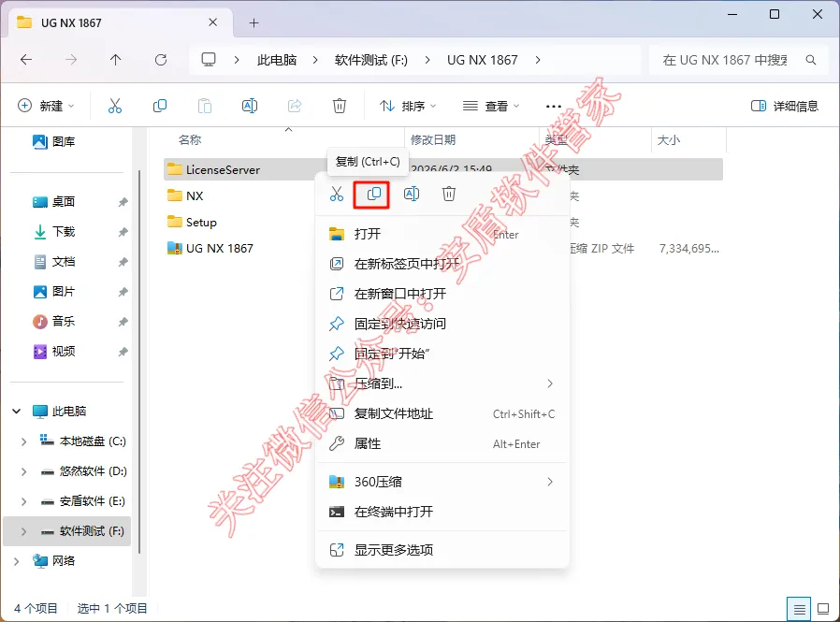
Task: Choose 在新标签页中打开
Action: [442, 264]
